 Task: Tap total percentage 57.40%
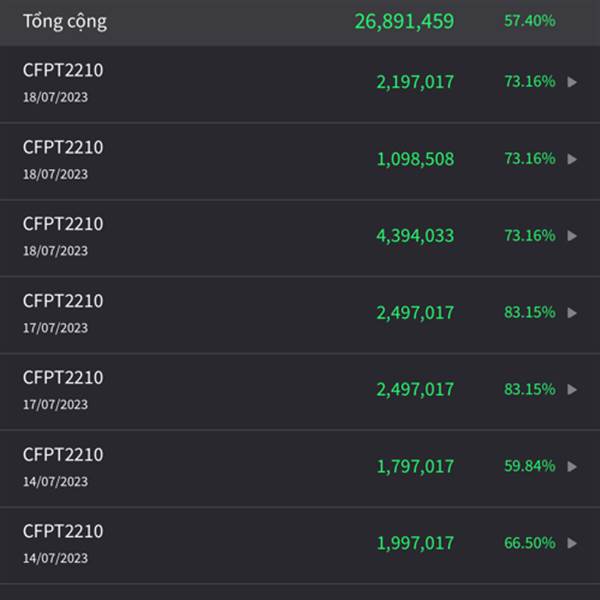[x=530, y=21]
